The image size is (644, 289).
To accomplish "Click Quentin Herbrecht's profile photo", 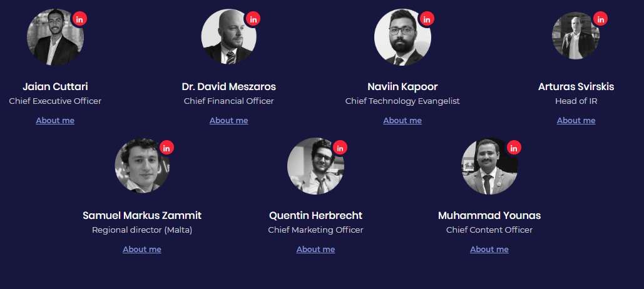I will pos(316,166).
